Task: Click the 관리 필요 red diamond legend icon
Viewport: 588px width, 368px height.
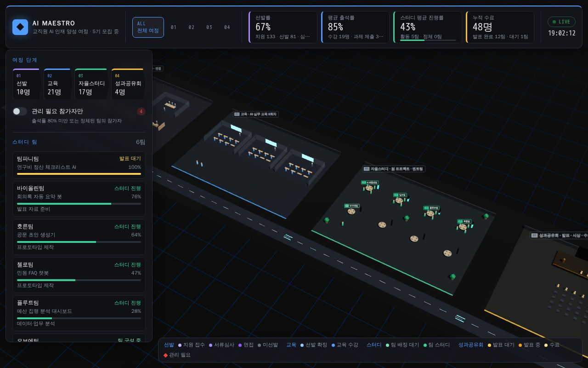Action: [166, 355]
